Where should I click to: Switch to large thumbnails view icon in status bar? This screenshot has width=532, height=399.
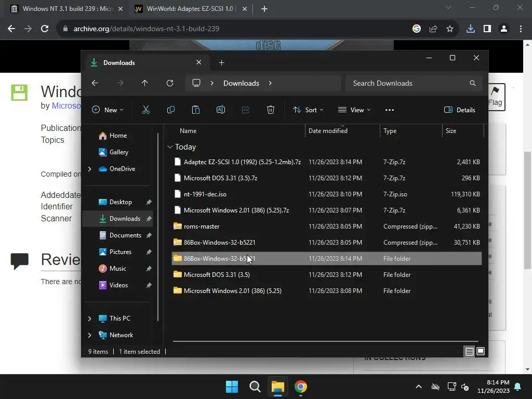pos(481,352)
